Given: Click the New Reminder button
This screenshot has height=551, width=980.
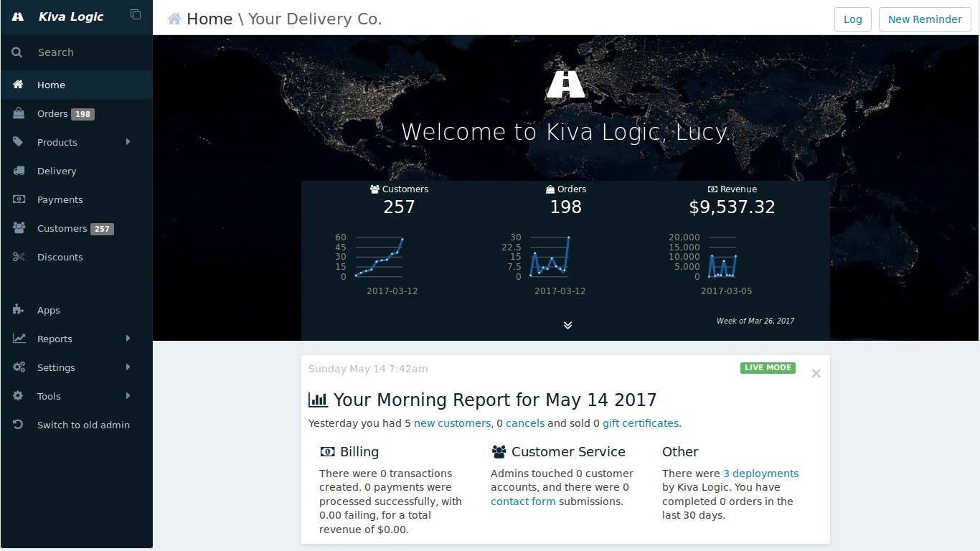Looking at the screenshot, I should pos(925,19).
